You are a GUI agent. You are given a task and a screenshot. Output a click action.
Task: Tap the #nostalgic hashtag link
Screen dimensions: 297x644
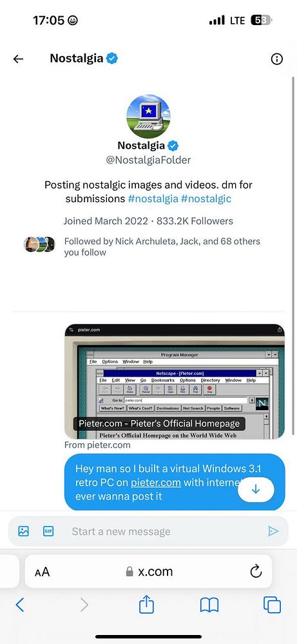click(x=206, y=199)
